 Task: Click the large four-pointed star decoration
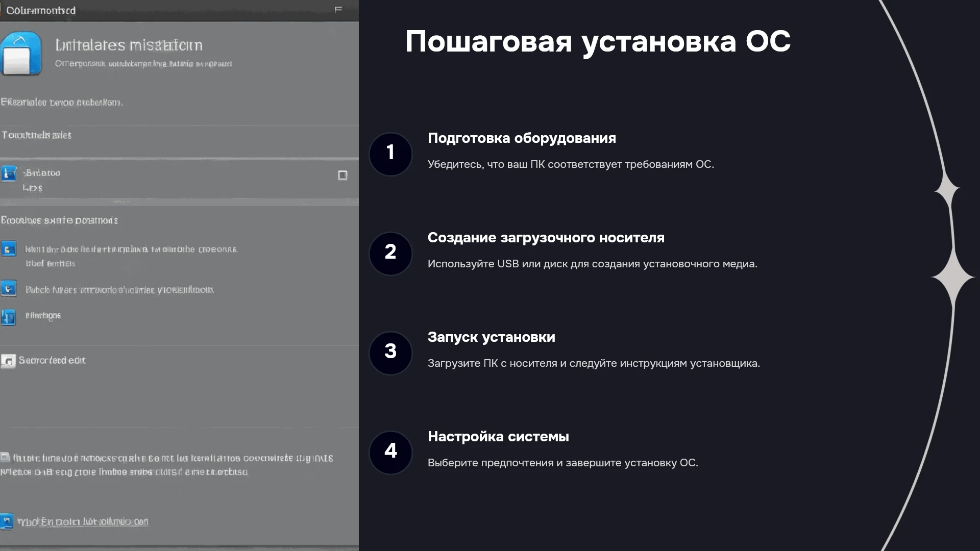click(953, 277)
